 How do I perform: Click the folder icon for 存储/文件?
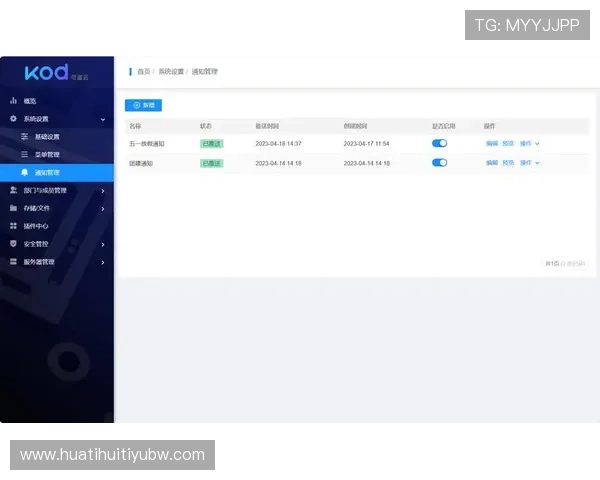pos(13,208)
